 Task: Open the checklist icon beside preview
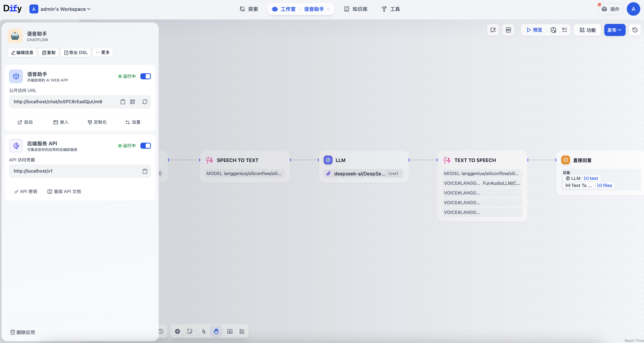[564, 30]
